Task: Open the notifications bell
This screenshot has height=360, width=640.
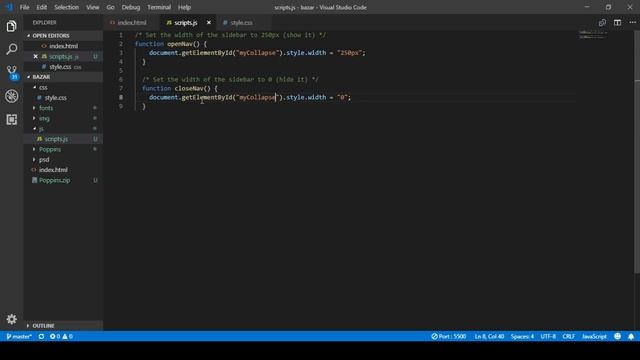Action: 631,336
